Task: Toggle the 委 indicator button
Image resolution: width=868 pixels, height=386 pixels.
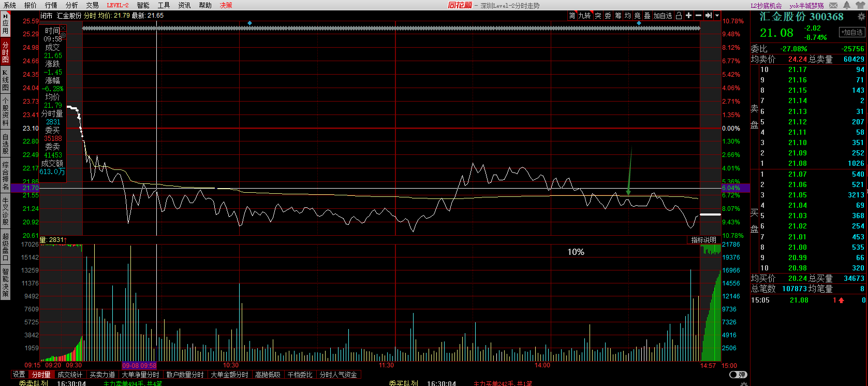Action: tap(608, 16)
